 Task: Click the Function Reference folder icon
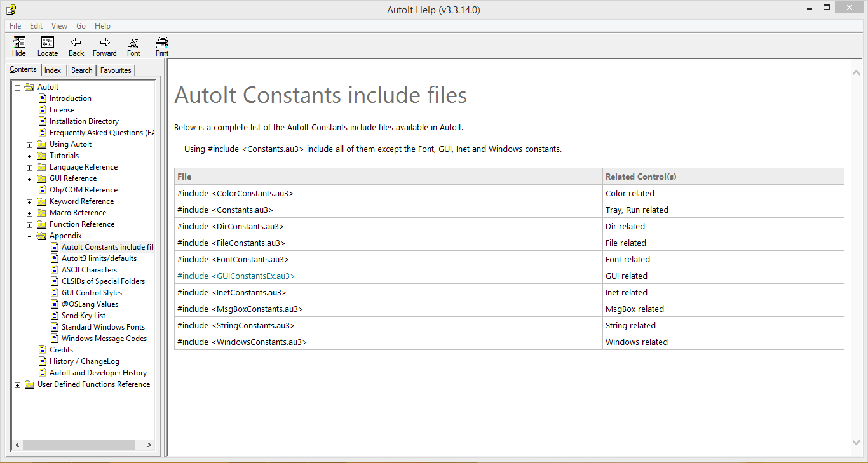coord(41,224)
